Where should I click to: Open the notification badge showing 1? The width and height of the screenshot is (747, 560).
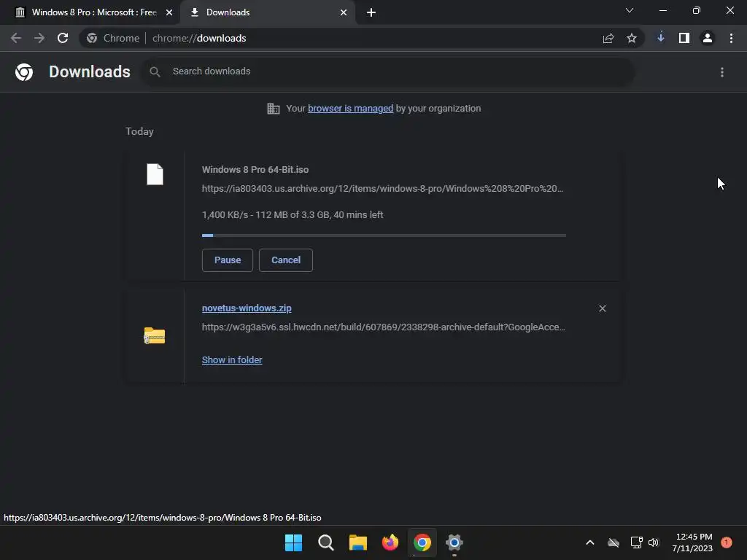(x=727, y=542)
